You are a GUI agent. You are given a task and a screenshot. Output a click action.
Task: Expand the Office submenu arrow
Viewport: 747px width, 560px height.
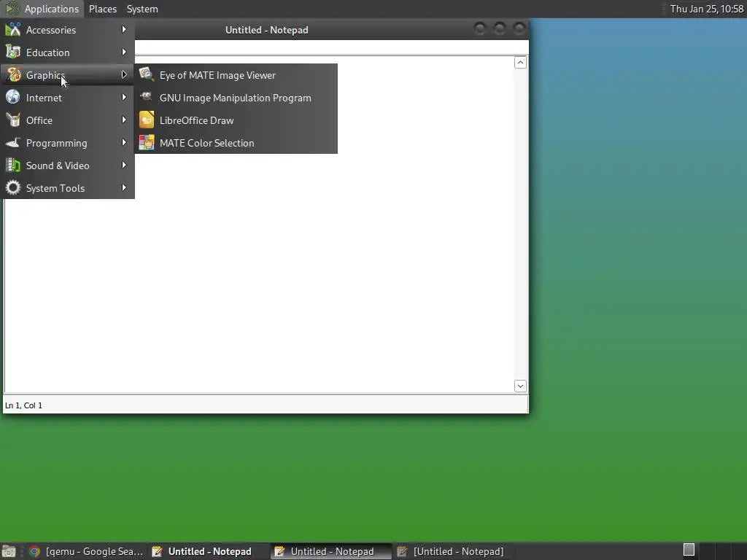coord(124,120)
